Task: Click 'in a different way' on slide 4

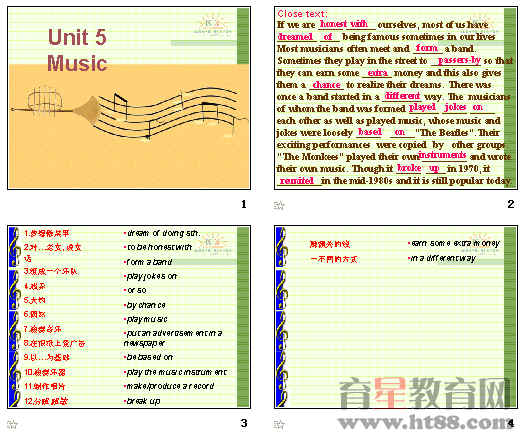Action: (443, 259)
